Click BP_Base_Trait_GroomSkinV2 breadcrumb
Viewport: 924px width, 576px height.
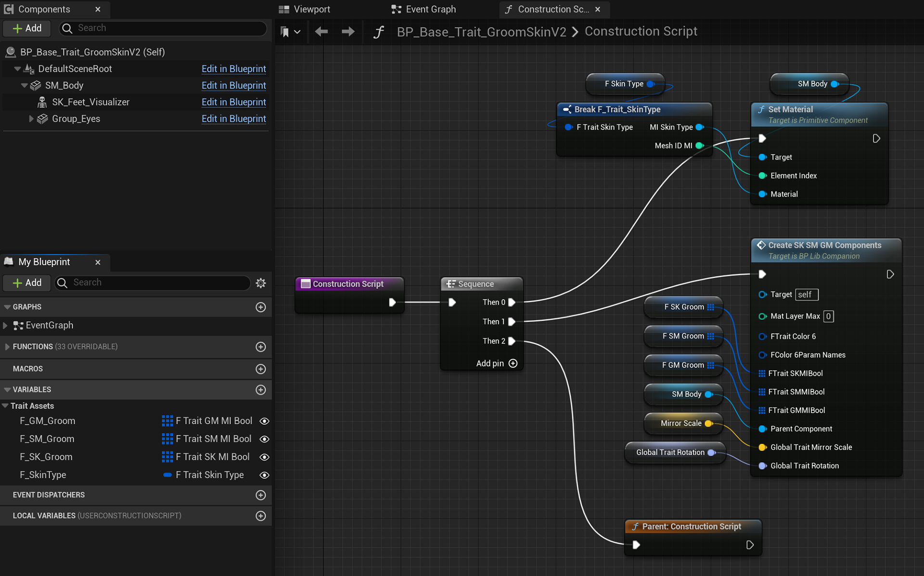[481, 32]
